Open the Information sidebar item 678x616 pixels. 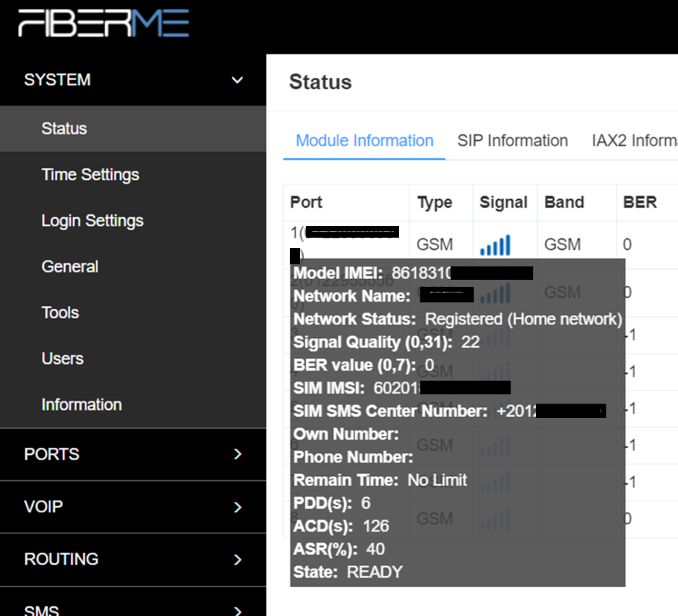coord(133,405)
